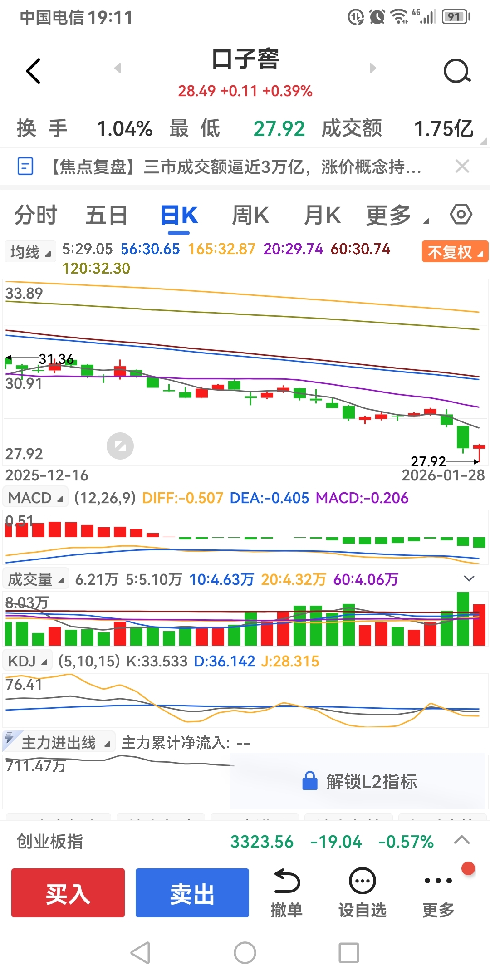490x980 pixels.
Task: Tap the chart expand round icon
Action: pos(120,446)
